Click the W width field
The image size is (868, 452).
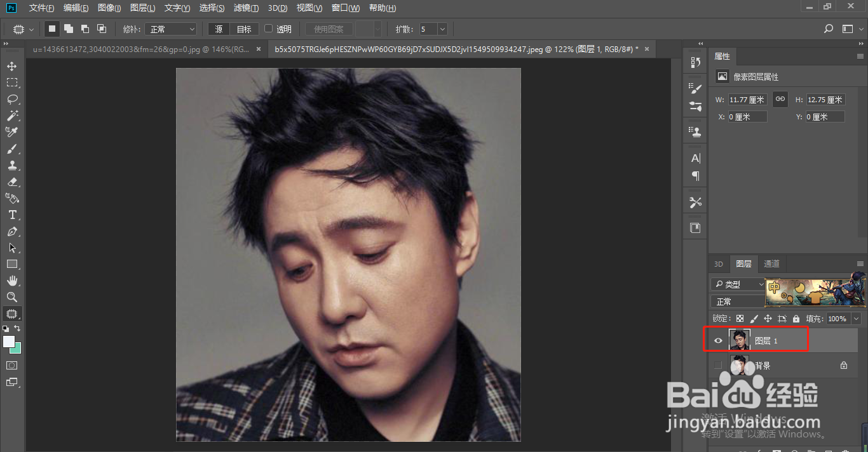point(747,100)
